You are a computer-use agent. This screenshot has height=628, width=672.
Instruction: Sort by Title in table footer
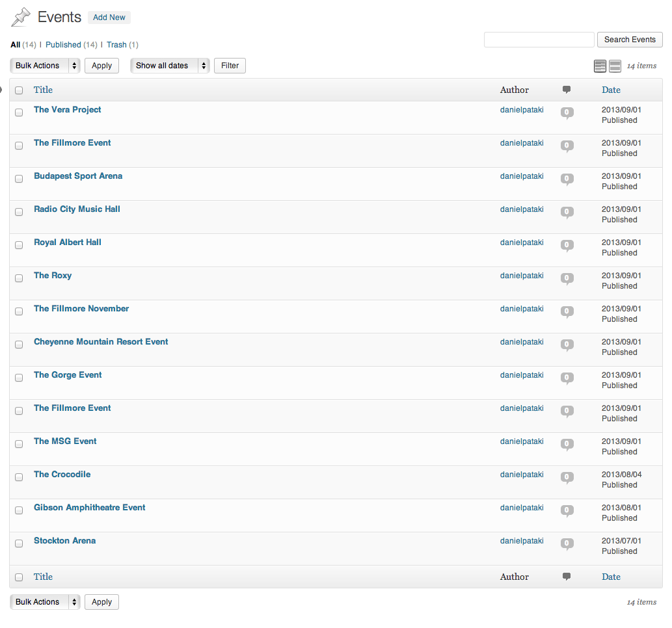[x=44, y=577]
